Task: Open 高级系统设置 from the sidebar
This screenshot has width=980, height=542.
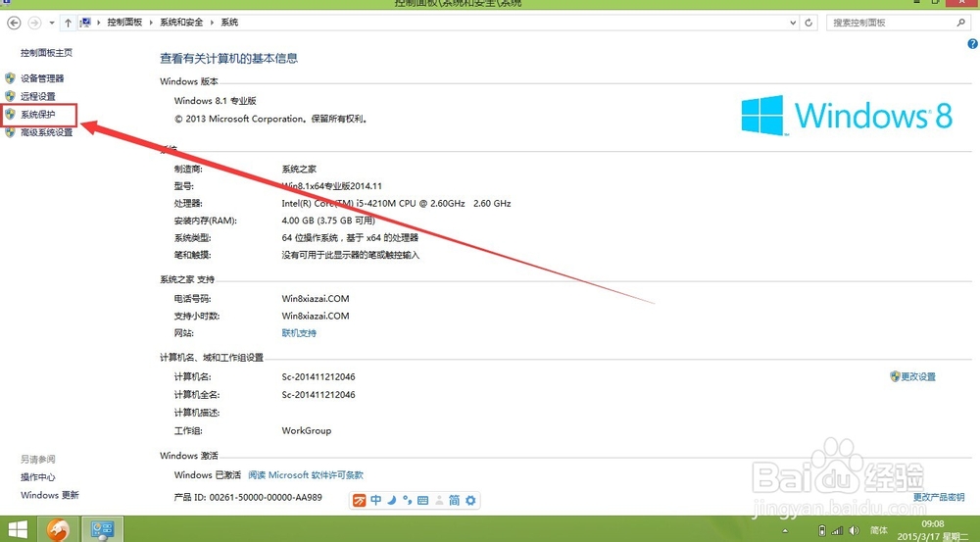Action: tap(46, 132)
